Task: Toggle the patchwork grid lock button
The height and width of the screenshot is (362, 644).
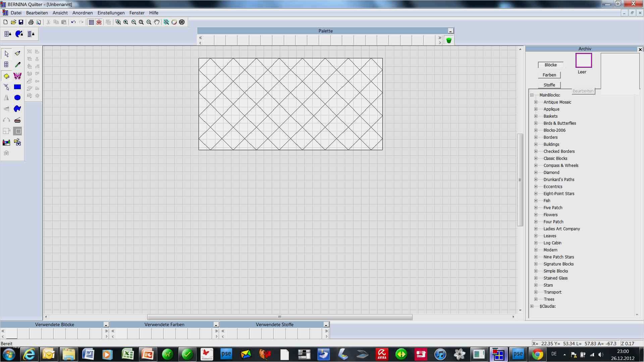Action: (8, 34)
